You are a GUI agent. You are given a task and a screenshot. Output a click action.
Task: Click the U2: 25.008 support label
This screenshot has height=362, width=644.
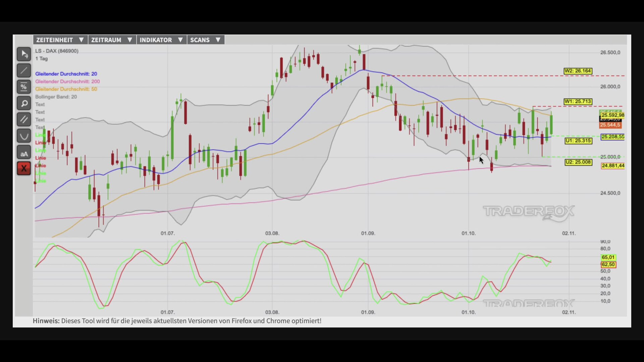point(579,162)
